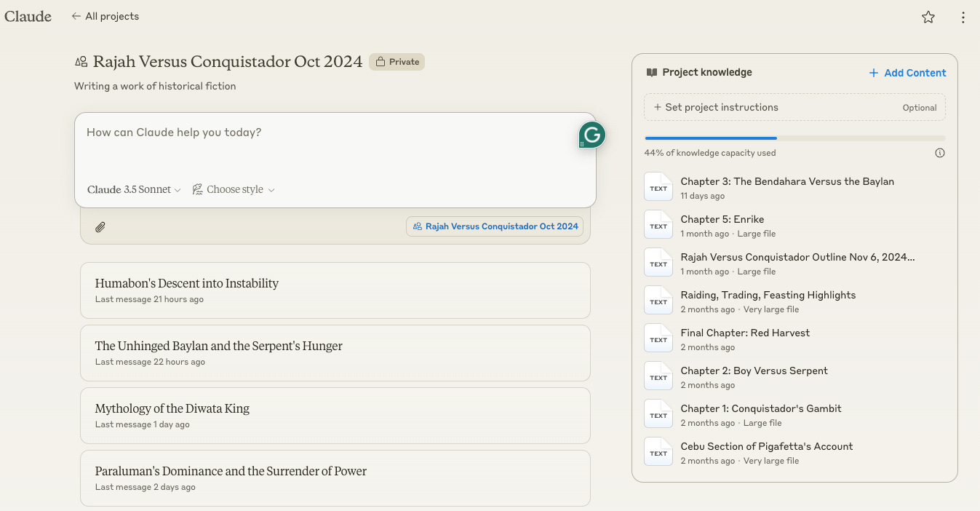The height and width of the screenshot is (511, 980).
Task: Click the TEXT file icon for Chapter 5: Enrike
Action: [658, 225]
